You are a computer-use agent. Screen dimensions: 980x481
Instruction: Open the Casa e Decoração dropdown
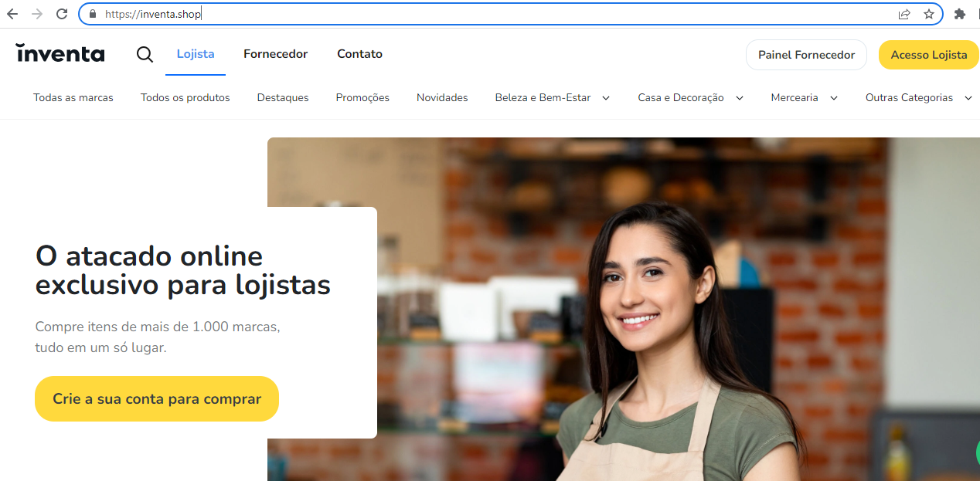[740, 98]
